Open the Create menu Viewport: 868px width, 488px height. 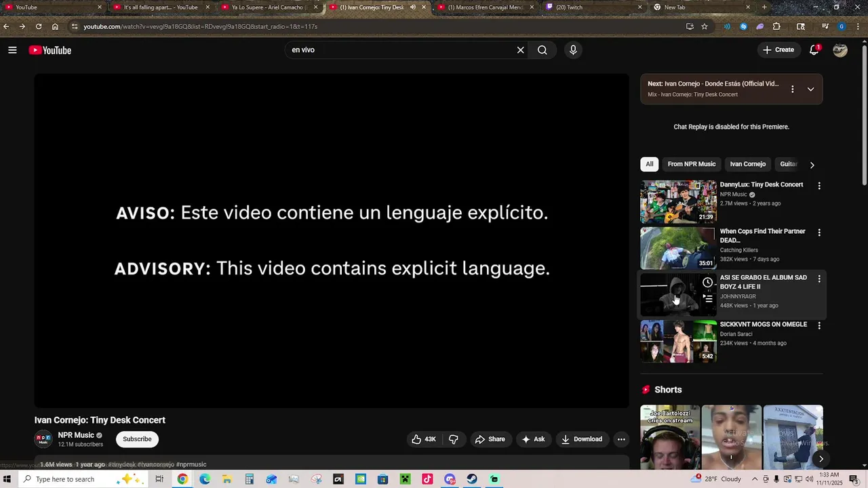coord(778,50)
